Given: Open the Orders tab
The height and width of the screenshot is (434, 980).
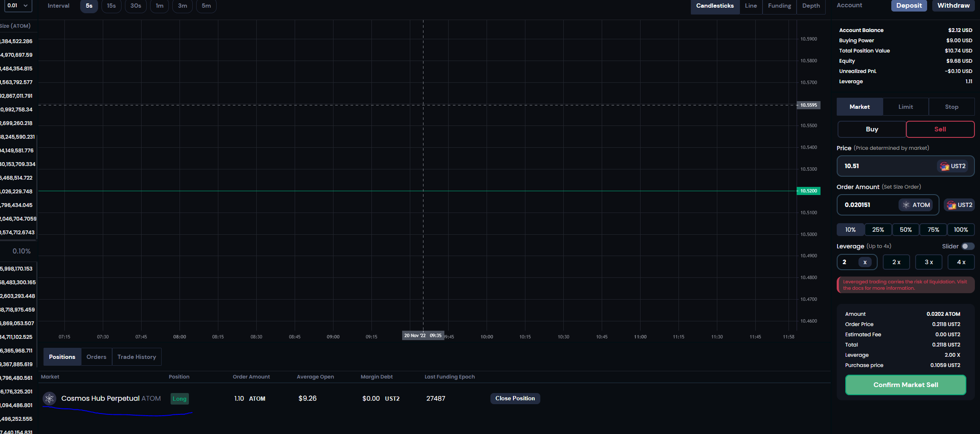Looking at the screenshot, I should [96, 357].
